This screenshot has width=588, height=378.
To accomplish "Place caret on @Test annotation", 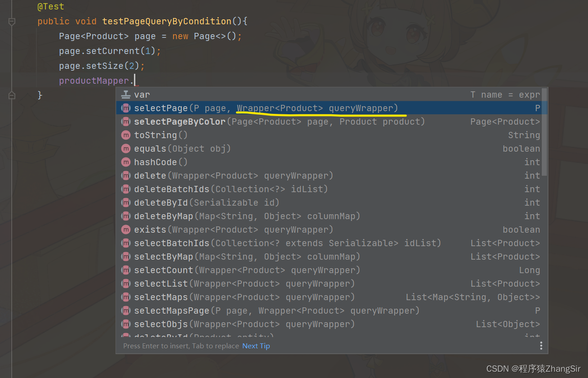I will 51,7.
